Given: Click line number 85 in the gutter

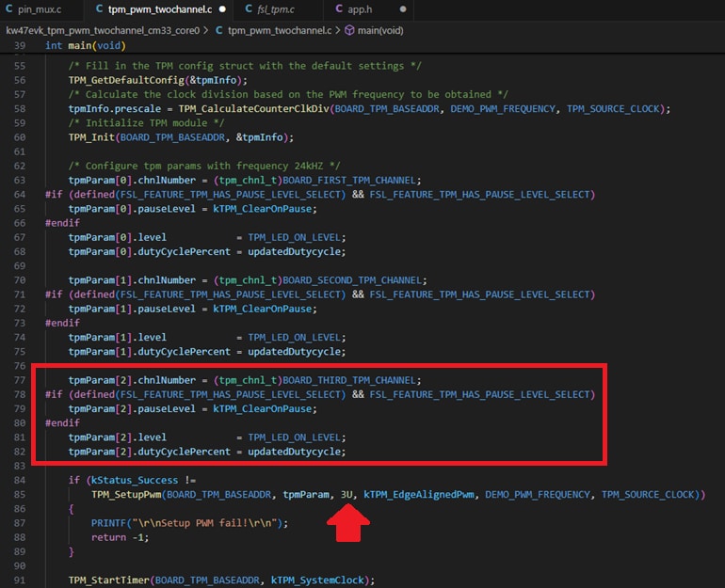Looking at the screenshot, I should [x=22, y=480].
